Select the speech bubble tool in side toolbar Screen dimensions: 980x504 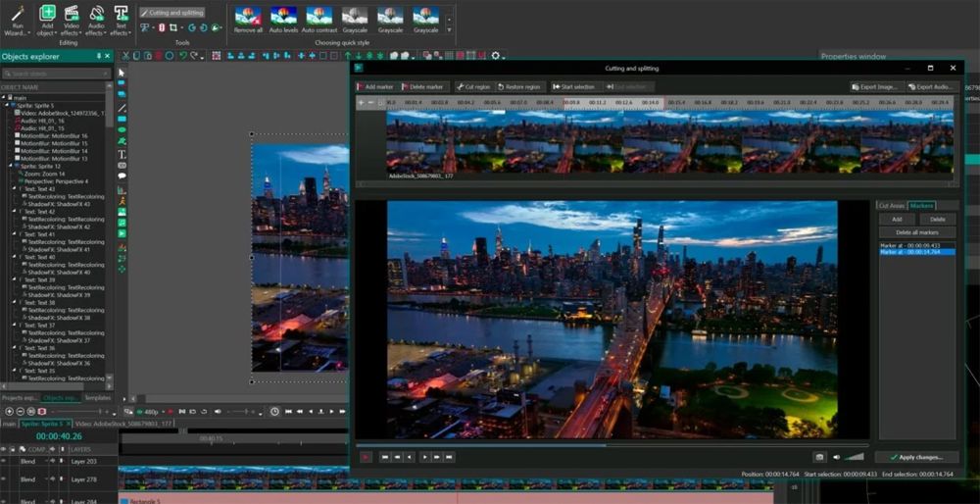(x=122, y=176)
